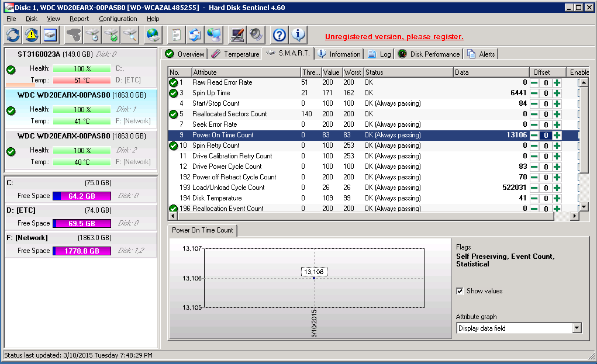
Task: Click the disk with magnifying glass toolbar icon
Action: click(130, 36)
